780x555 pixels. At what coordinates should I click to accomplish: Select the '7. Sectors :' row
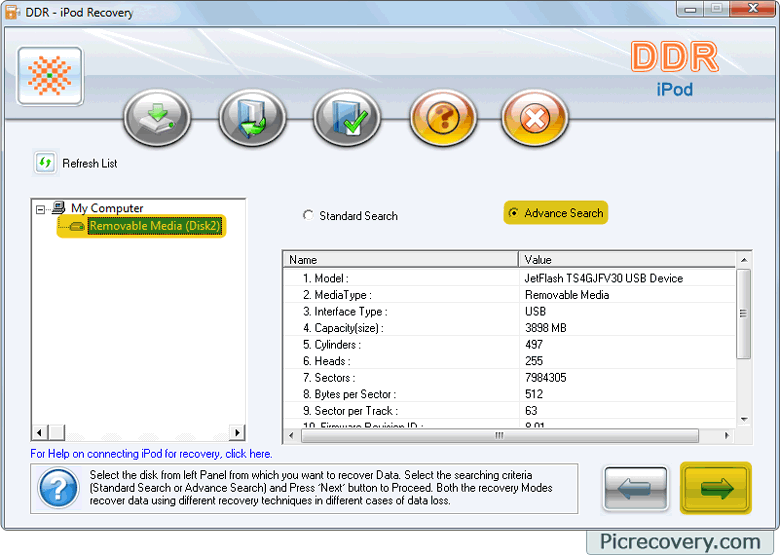(329, 377)
